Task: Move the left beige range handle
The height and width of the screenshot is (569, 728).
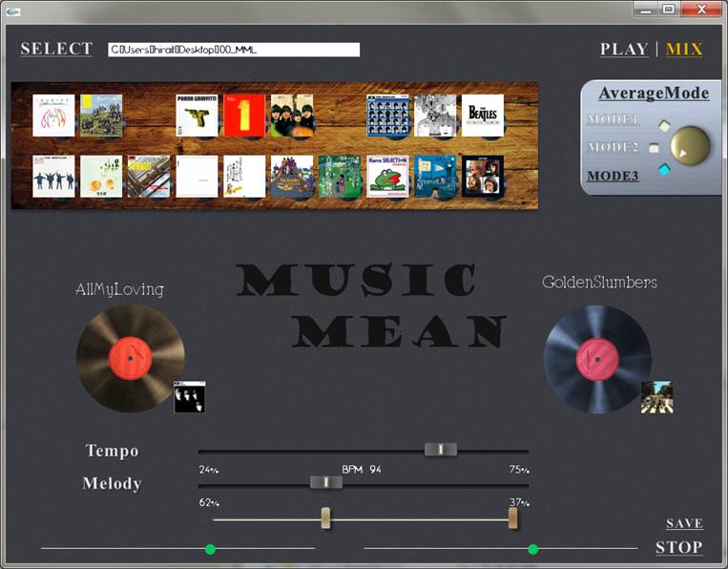Action: coord(326,517)
